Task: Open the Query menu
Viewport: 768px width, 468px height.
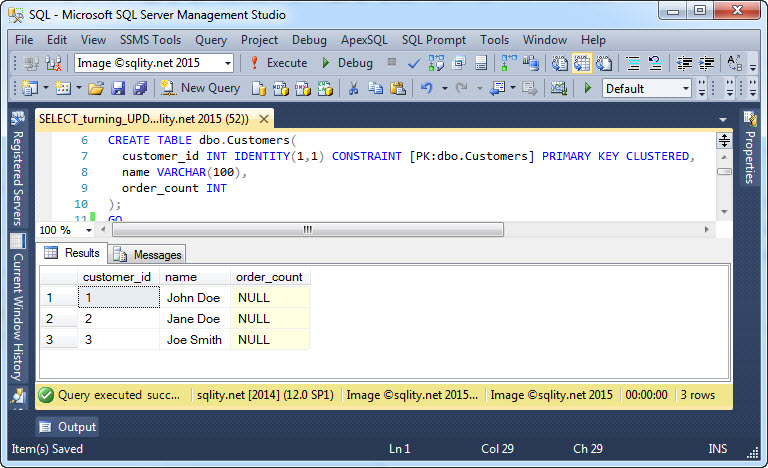Action: [x=211, y=40]
